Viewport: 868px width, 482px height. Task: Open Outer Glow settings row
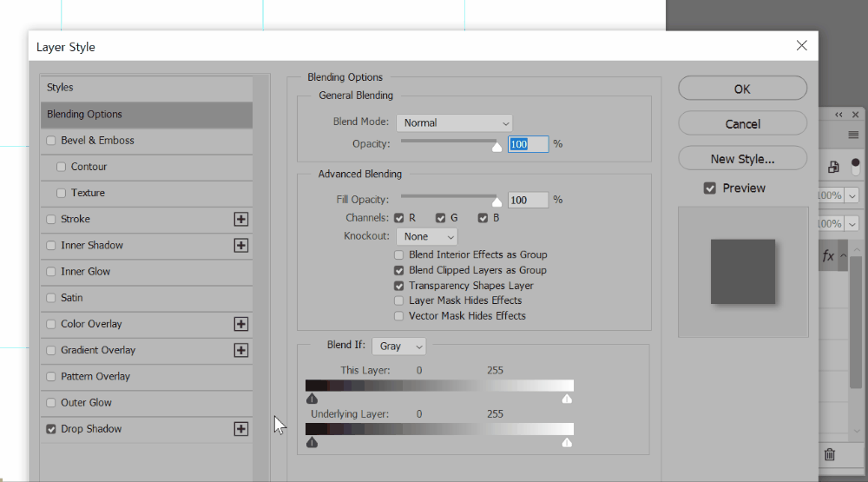pos(147,403)
